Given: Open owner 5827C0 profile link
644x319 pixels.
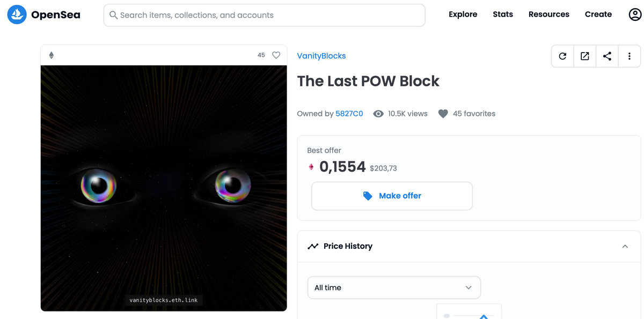Looking at the screenshot, I should click(349, 114).
